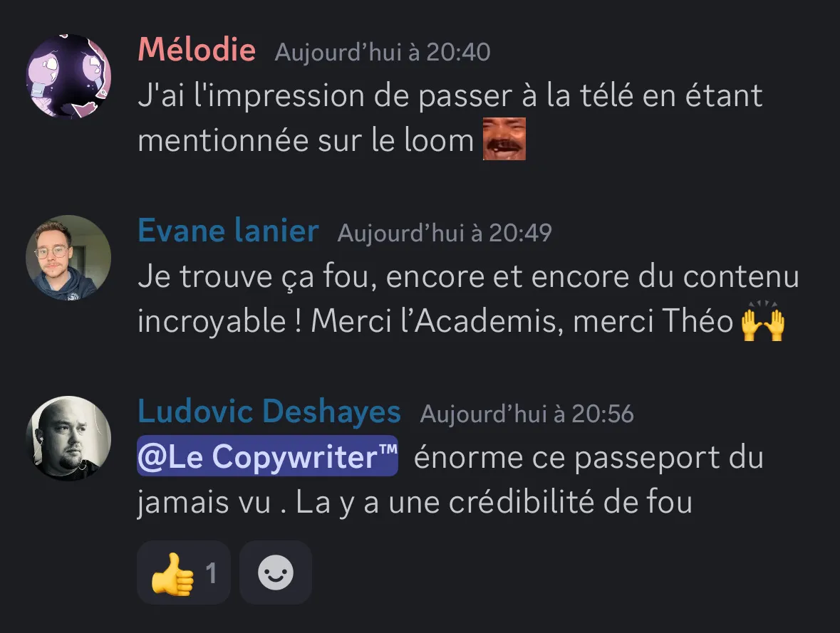Open Evane lanier's profile picture

pyautogui.click(x=68, y=258)
